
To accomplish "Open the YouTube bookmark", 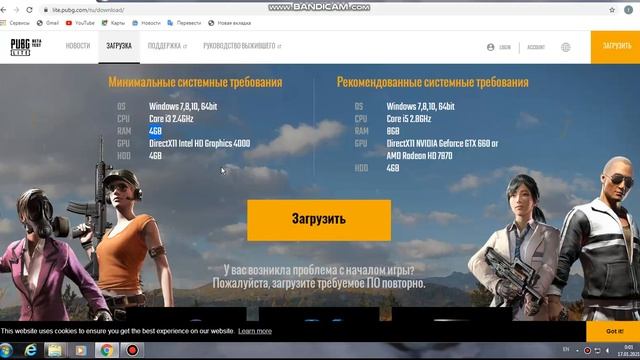I will click(x=80, y=23).
